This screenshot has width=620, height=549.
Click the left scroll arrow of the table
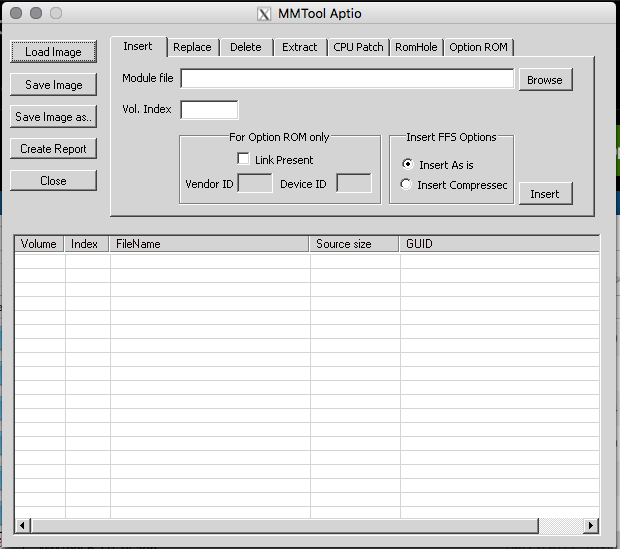(x=23, y=526)
